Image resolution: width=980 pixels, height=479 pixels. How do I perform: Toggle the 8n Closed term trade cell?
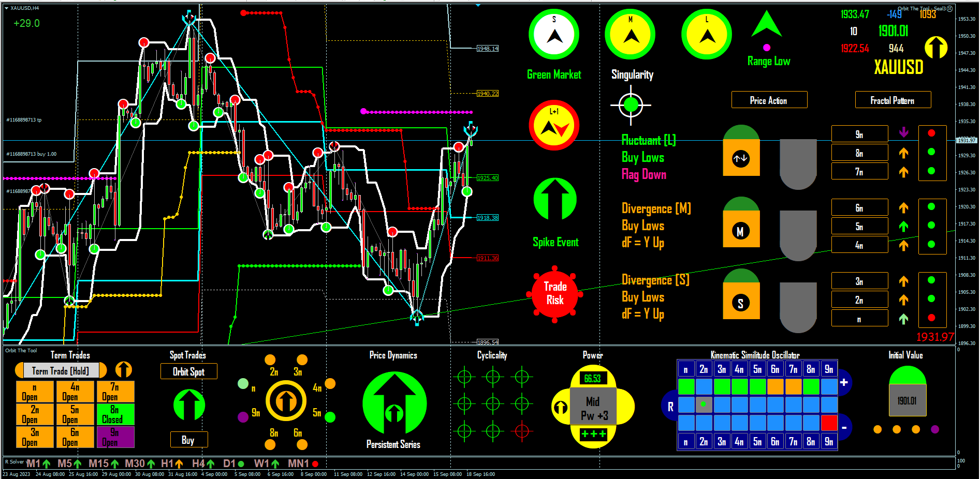click(115, 414)
